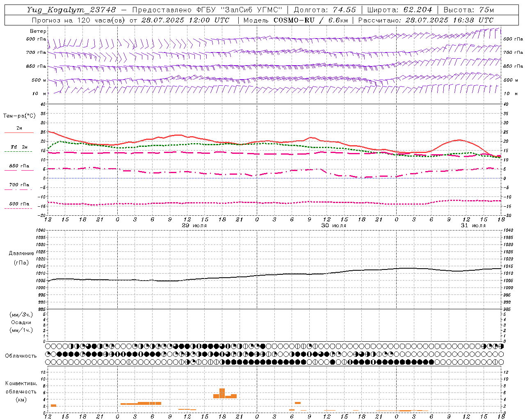
Task: Click the Ветер panel label
Action: pyautogui.click(x=38, y=31)
